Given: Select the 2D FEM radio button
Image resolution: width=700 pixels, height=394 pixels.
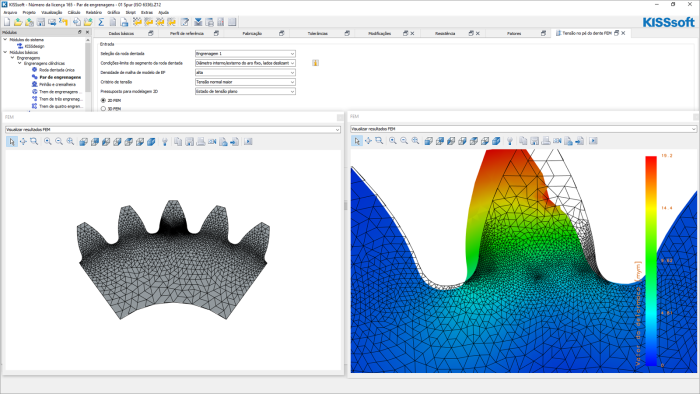Looking at the screenshot, I should pos(104,100).
